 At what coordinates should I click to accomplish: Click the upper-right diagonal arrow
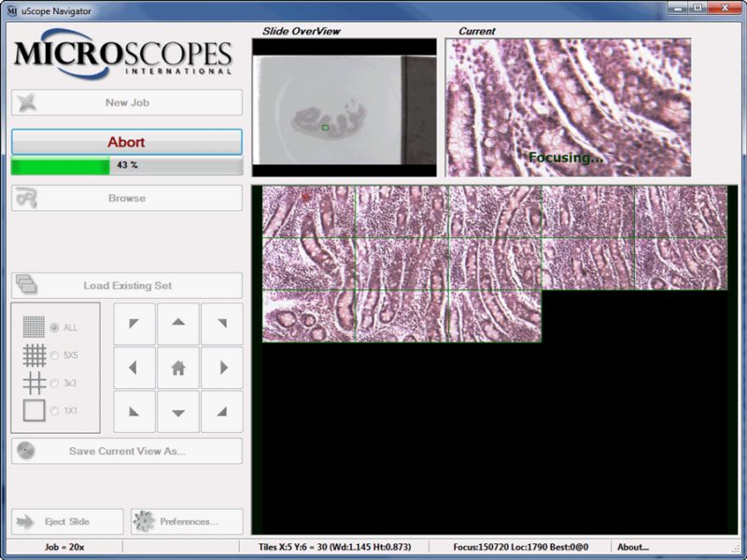coord(222,323)
